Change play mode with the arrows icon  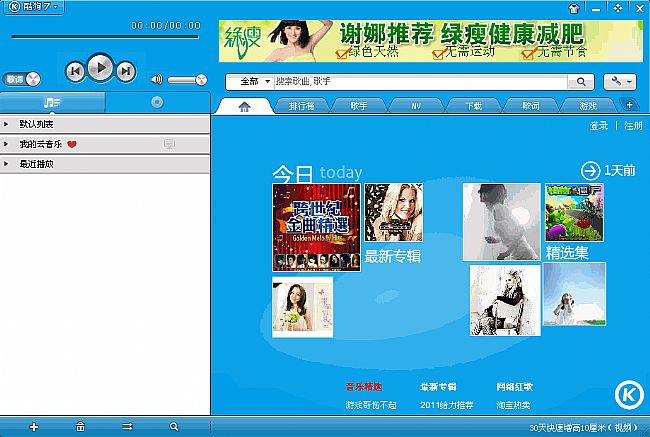click(x=127, y=426)
